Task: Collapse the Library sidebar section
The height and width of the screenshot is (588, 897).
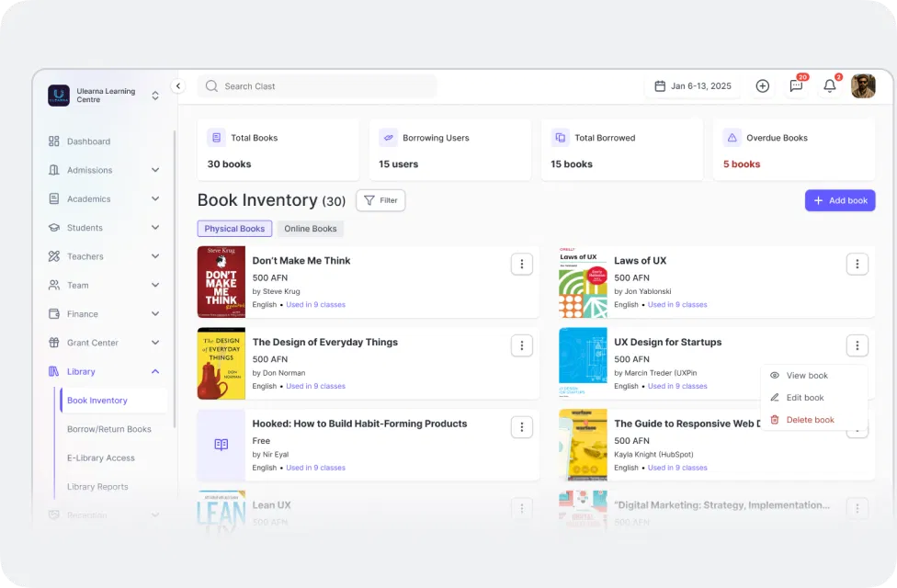Action: [103, 371]
